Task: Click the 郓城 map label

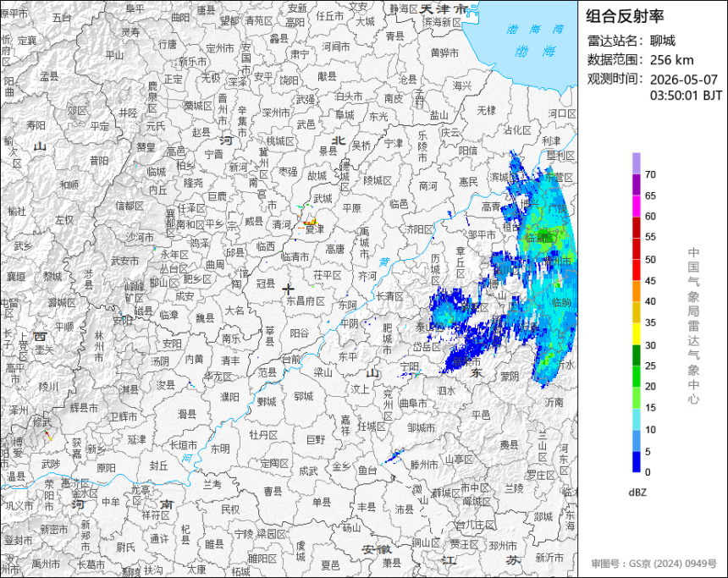Action: click(x=304, y=396)
